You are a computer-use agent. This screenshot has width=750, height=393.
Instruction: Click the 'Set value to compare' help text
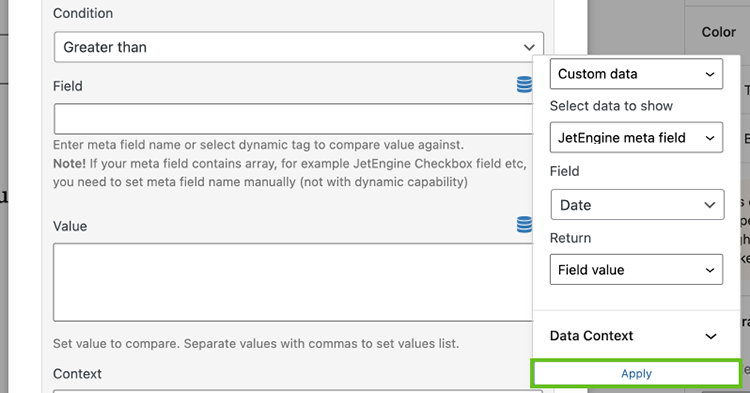(x=256, y=343)
